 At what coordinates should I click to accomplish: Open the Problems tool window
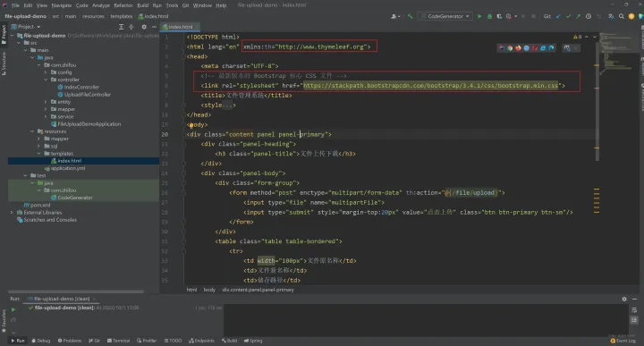click(x=70, y=341)
